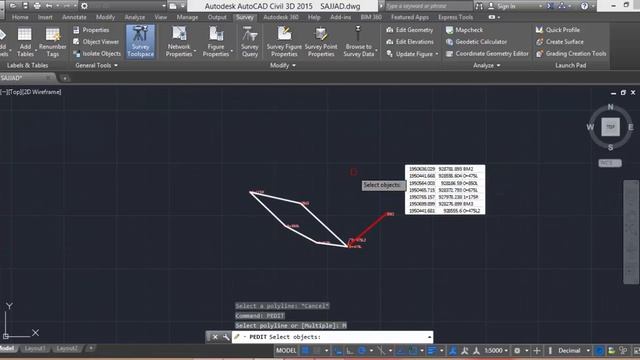
Task: Click the Open file icon in quick access toolbar
Action: point(13,6)
